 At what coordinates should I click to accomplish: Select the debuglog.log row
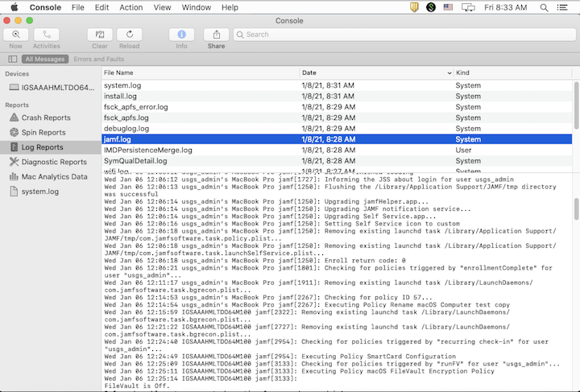337,129
